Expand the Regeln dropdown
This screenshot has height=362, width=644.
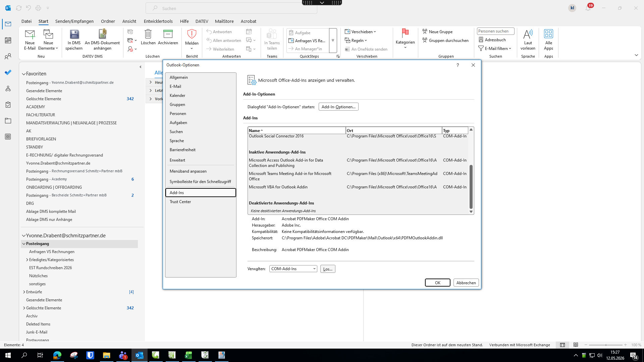(x=356, y=41)
